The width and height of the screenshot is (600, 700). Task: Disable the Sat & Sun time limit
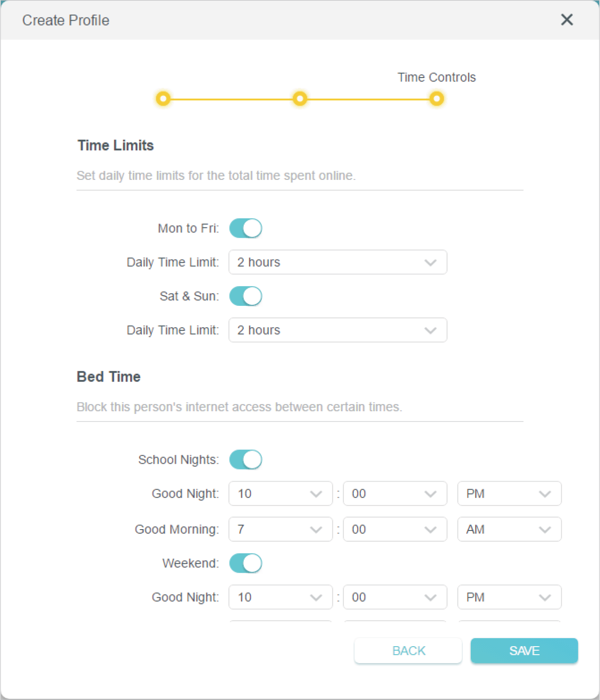[245, 296]
